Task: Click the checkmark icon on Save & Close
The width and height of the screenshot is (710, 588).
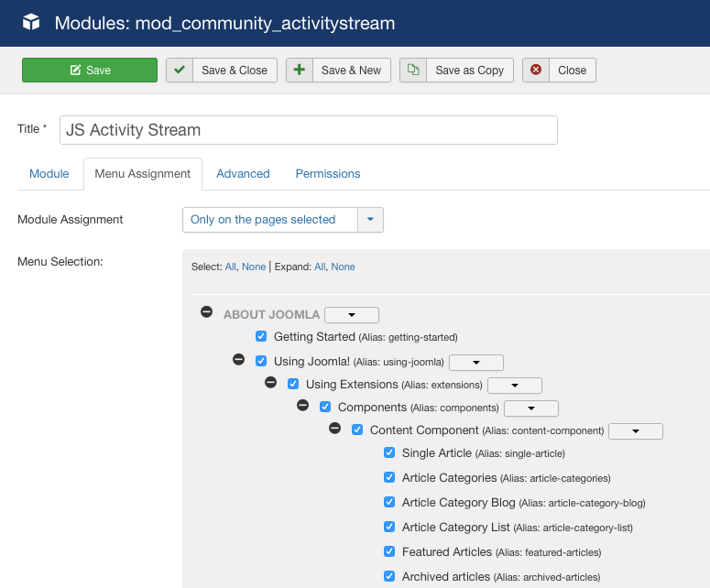Action: 180,70
